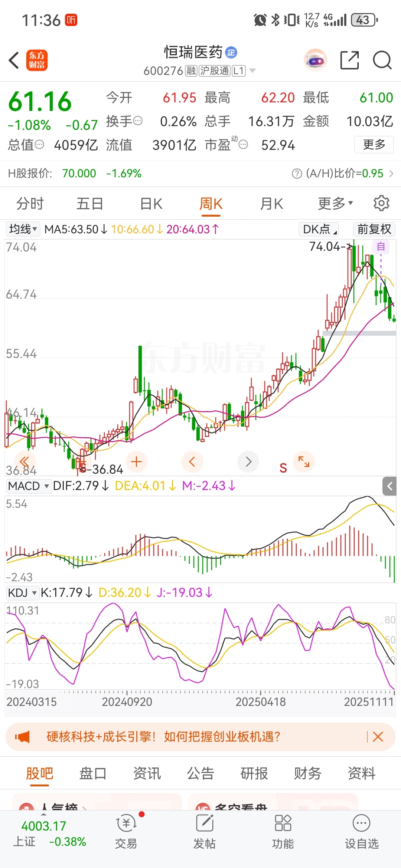Open the search magnifier icon
This screenshot has width=401, height=868.
382,60
